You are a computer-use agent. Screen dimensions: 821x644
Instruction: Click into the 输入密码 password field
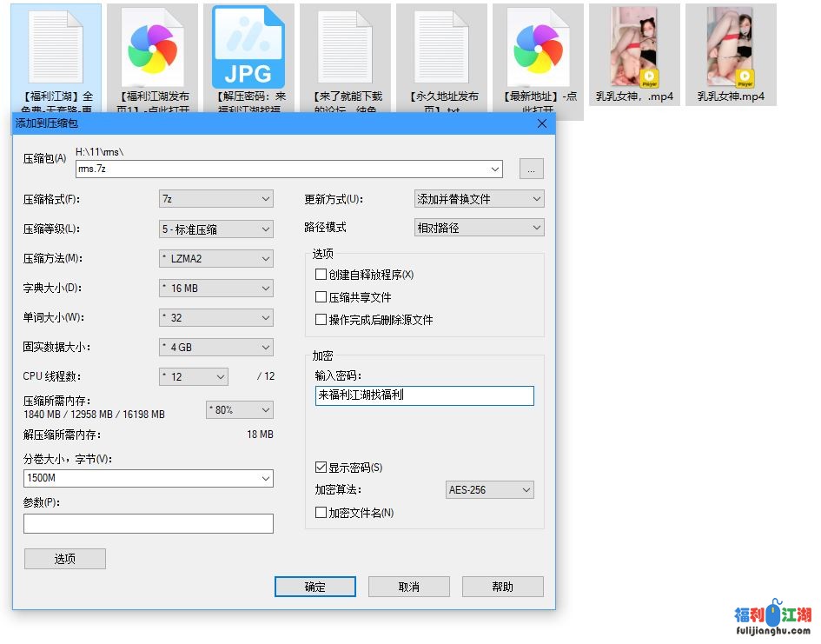[424, 395]
